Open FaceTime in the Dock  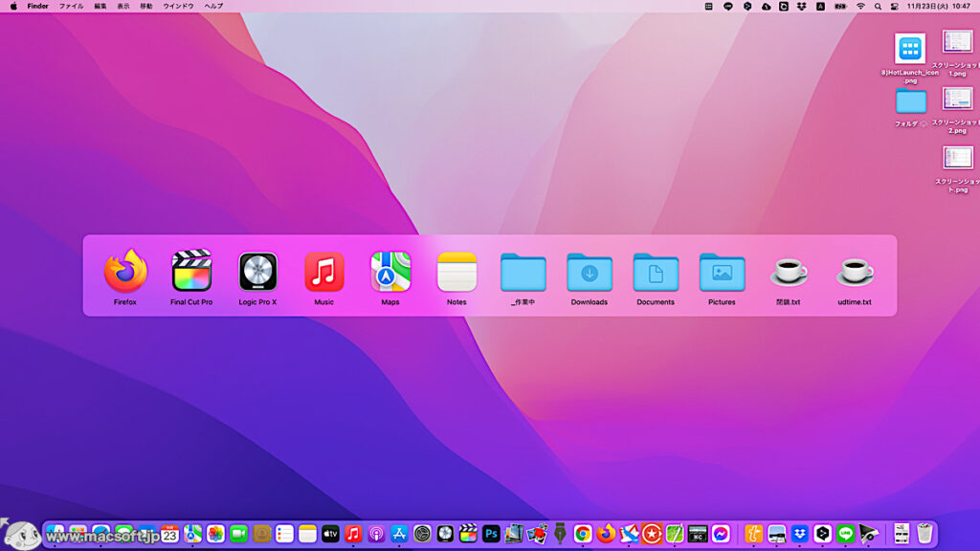(238, 534)
